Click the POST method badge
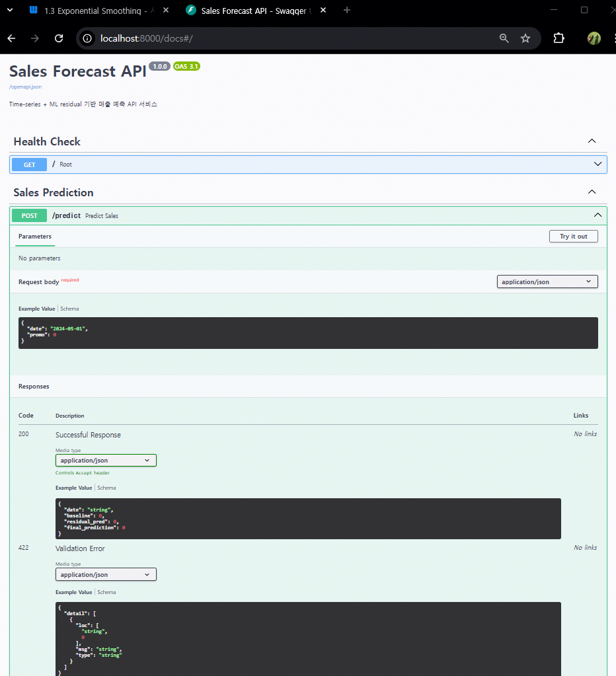This screenshot has height=676, width=616. point(29,215)
